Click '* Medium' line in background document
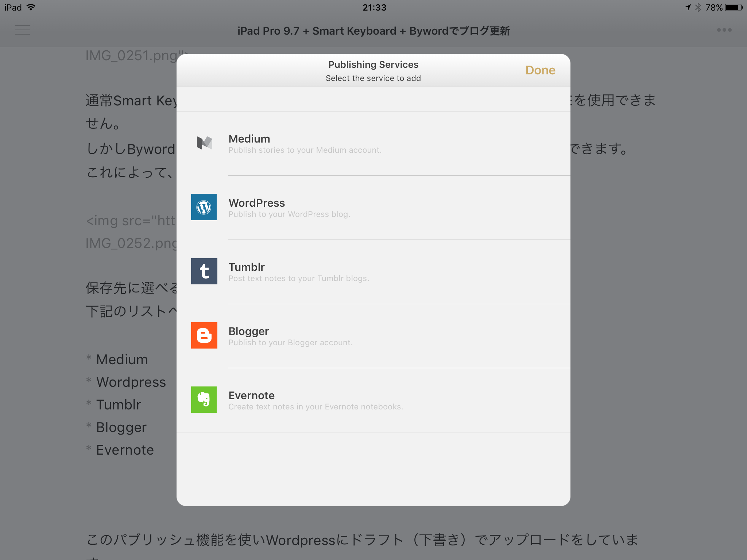Viewport: 747px width, 560px height. tap(117, 359)
